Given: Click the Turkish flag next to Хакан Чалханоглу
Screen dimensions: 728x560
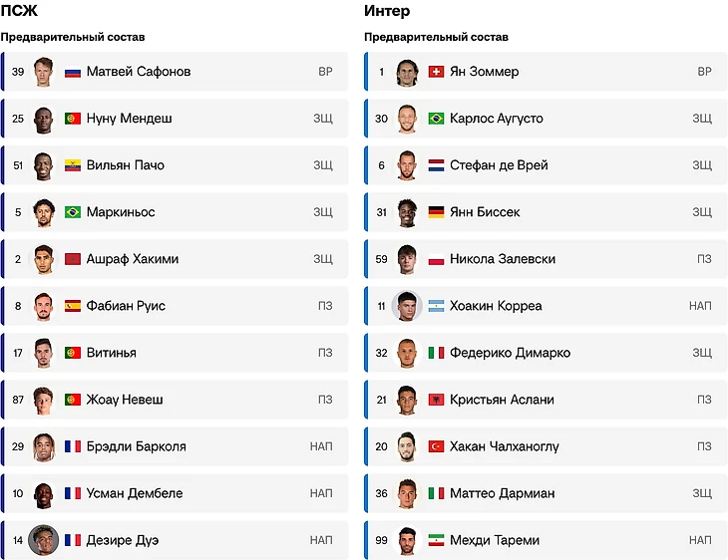Looking at the screenshot, I should [x=436, y=446].
